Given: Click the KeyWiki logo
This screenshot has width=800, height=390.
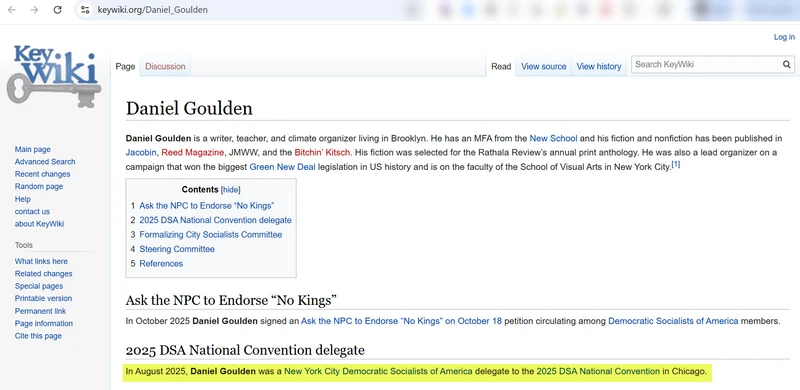Looking at the screenshot, I should pyautogui.click(x=54, y=76).
